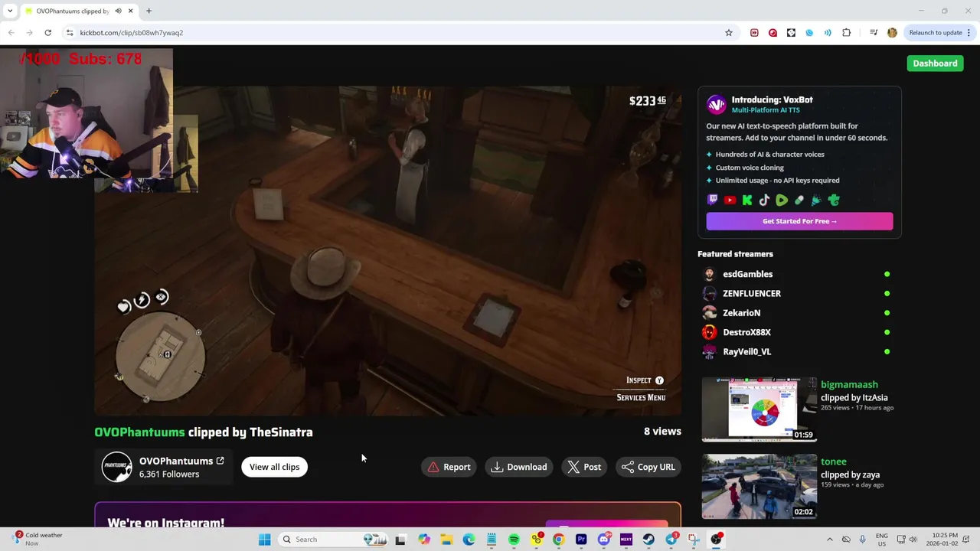Open the bigmamaash streamer name link
The height and width of the screenshot is (551, 980).
[849, 385]
